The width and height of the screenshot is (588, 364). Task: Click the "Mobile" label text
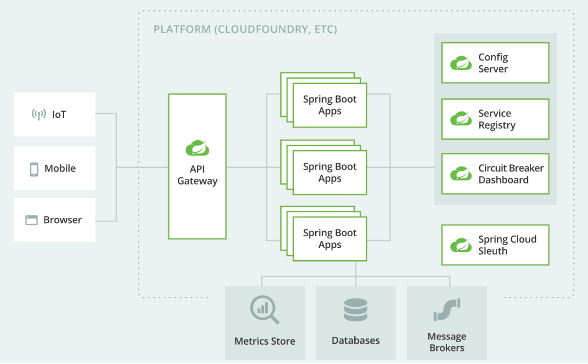60,168
